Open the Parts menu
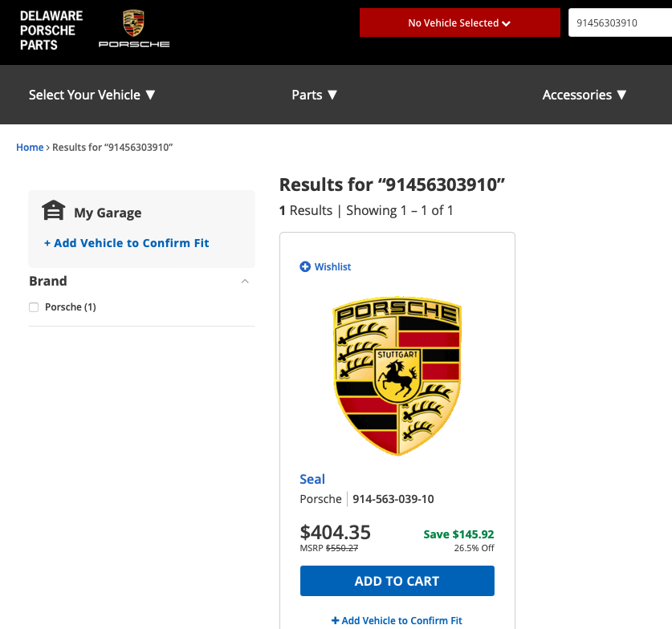Viewport: 672px width, 629px height. tap(314, 95)
